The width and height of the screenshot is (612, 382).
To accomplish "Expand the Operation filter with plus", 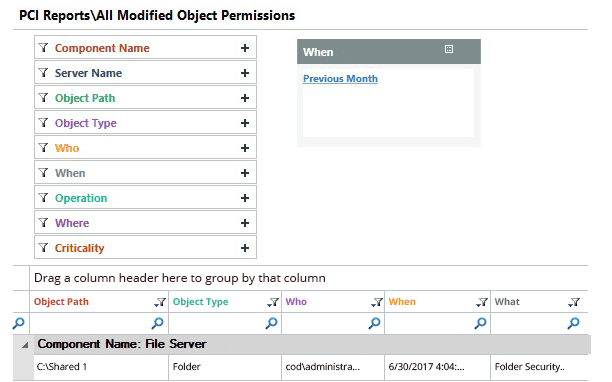I will click(245, 198).
